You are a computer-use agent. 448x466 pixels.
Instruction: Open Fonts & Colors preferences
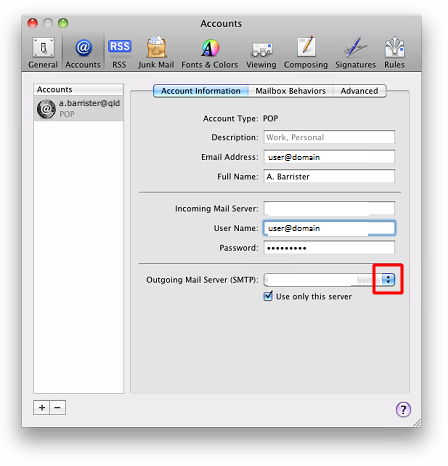[x=210, y=53]
